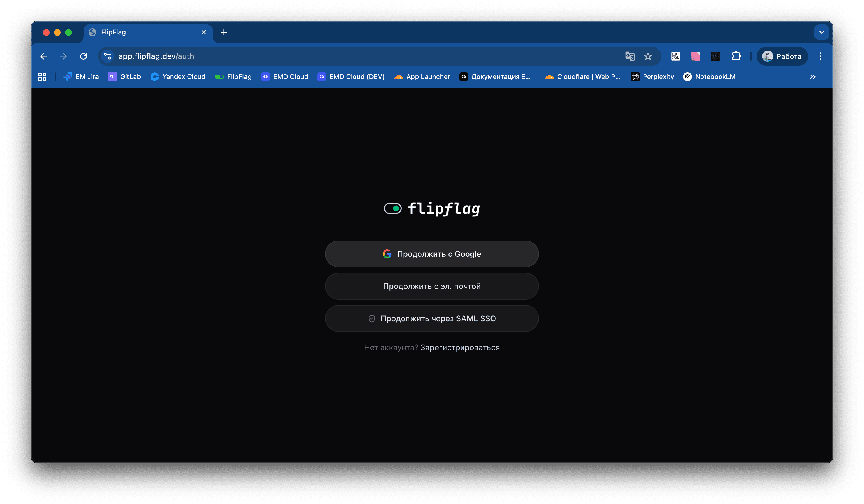Click the Google Translate icon in address bar
The height and width of the screenshot is (504, 864).
pos(630,56)
